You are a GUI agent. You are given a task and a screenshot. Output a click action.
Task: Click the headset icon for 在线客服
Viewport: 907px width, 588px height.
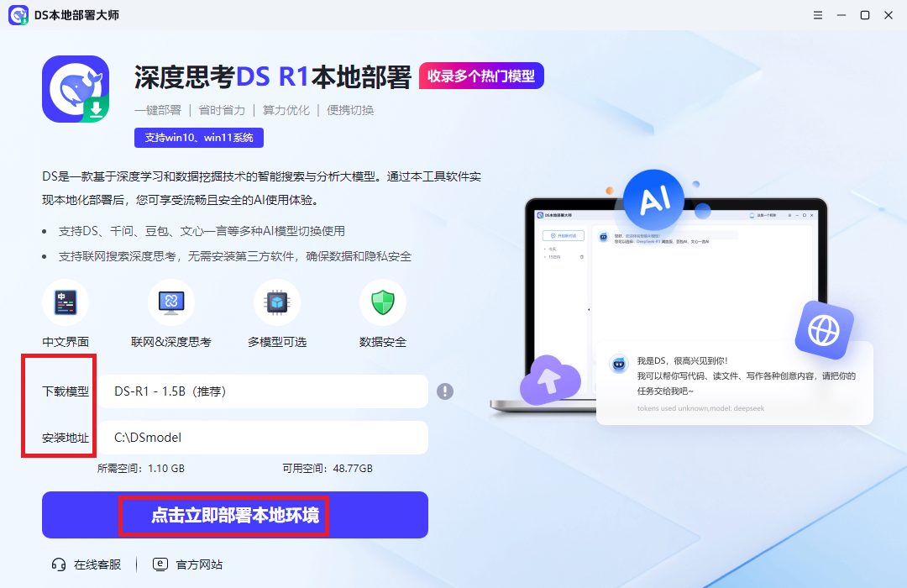point(59,564)
